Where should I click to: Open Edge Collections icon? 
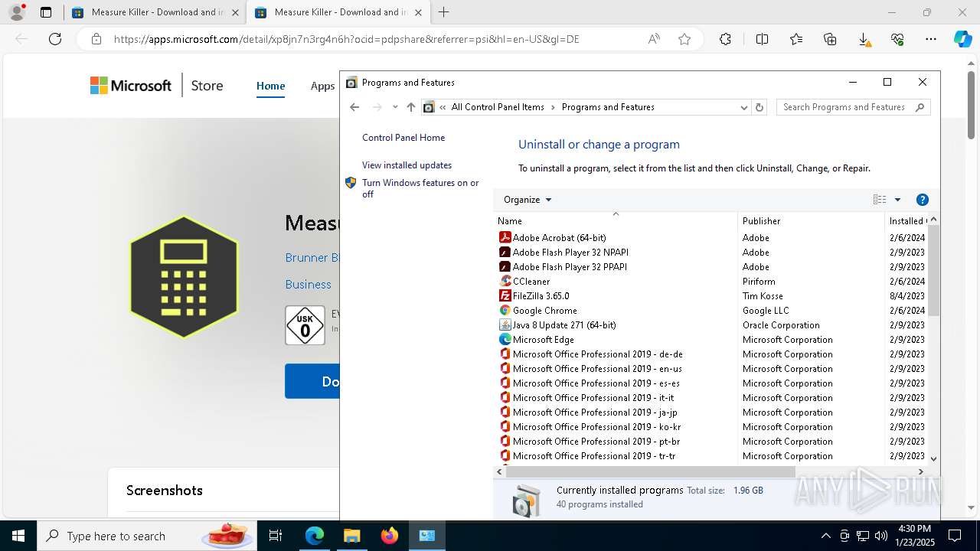click(830, 39)
